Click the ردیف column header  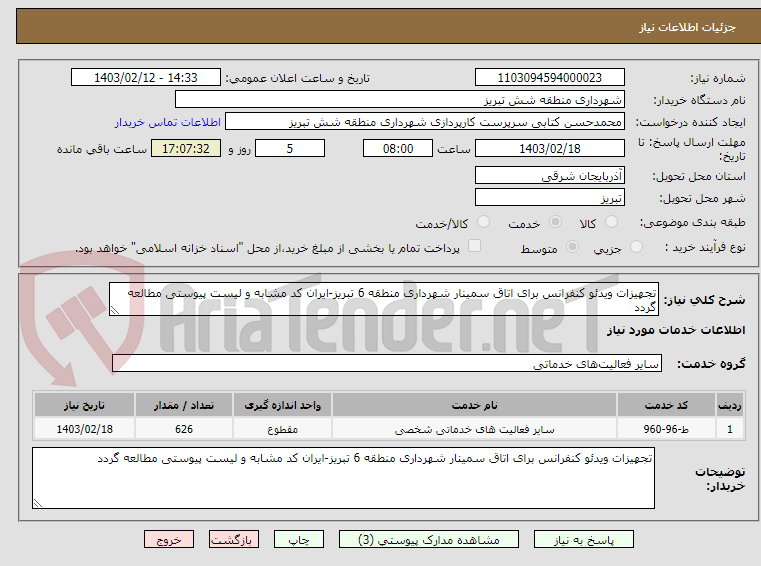pos(729,405)
